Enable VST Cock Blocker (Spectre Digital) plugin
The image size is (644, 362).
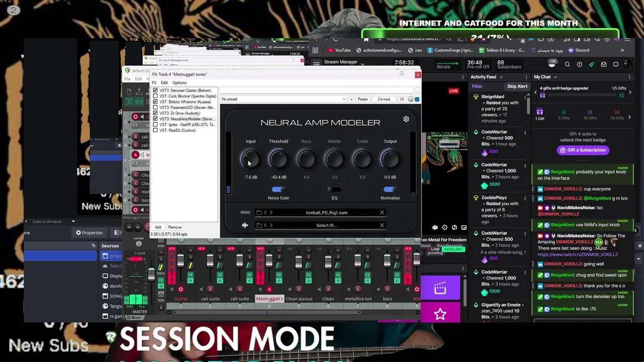tap(155, 96)
